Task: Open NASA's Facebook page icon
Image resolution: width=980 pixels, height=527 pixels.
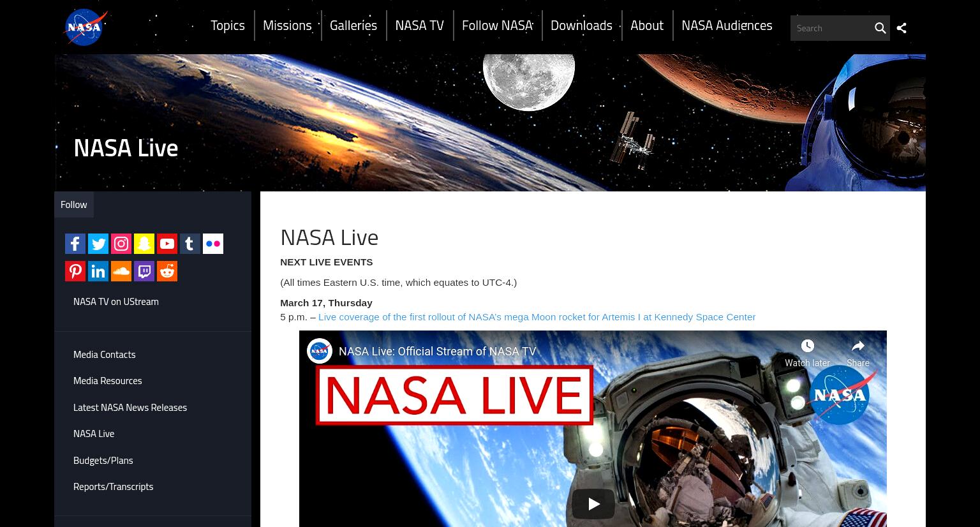Action: [75, 244]
